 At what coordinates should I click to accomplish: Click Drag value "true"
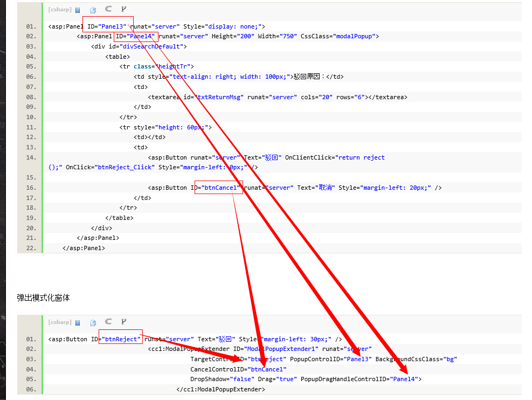tap(286, 379)
